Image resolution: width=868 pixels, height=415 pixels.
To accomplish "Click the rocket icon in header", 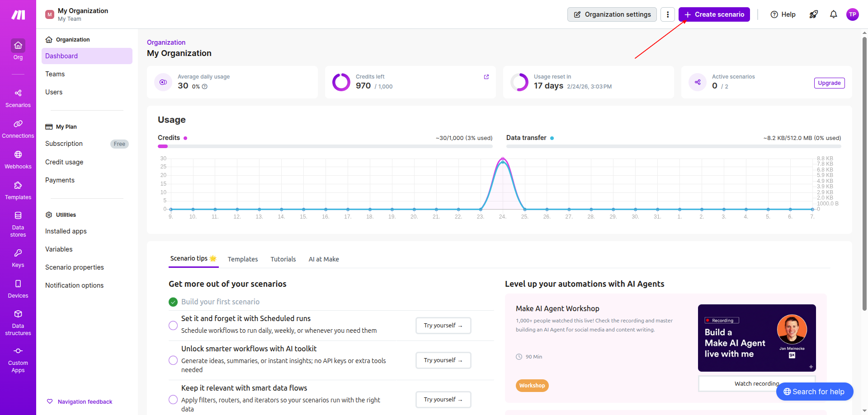I will click(813, 14).
